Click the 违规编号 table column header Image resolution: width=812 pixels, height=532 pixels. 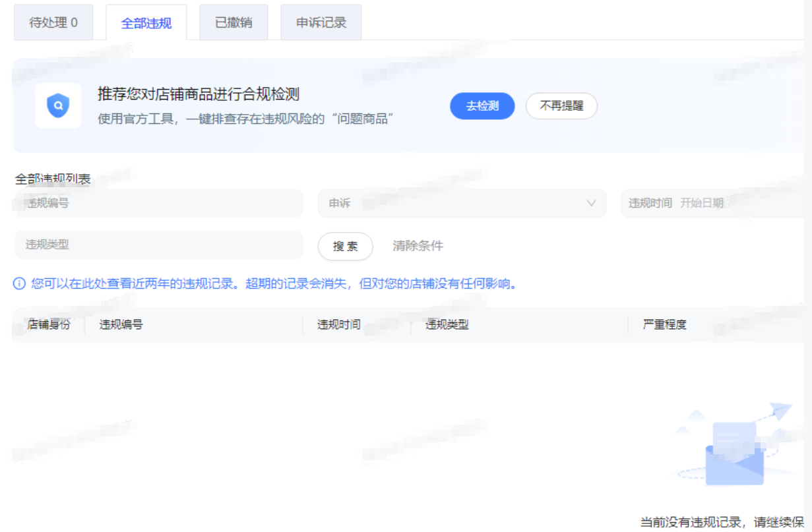(x=121, y=324)
